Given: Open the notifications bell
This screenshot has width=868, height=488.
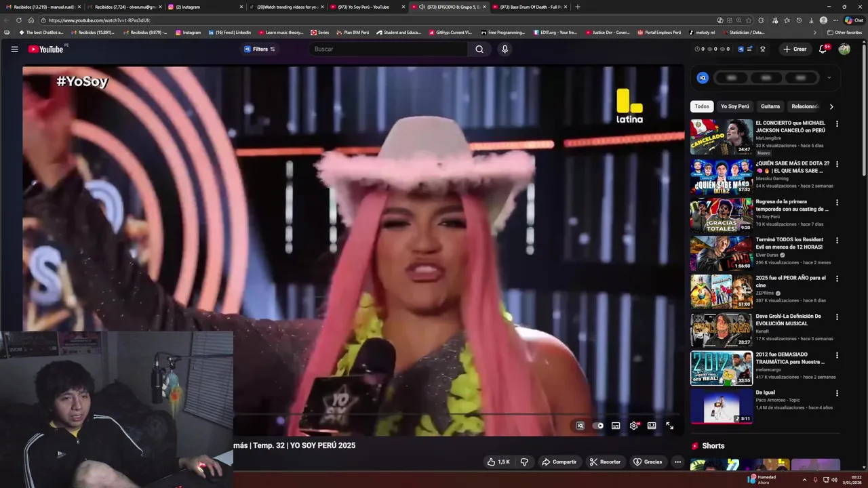Looking at the screenshot, I should coord(823,49).
